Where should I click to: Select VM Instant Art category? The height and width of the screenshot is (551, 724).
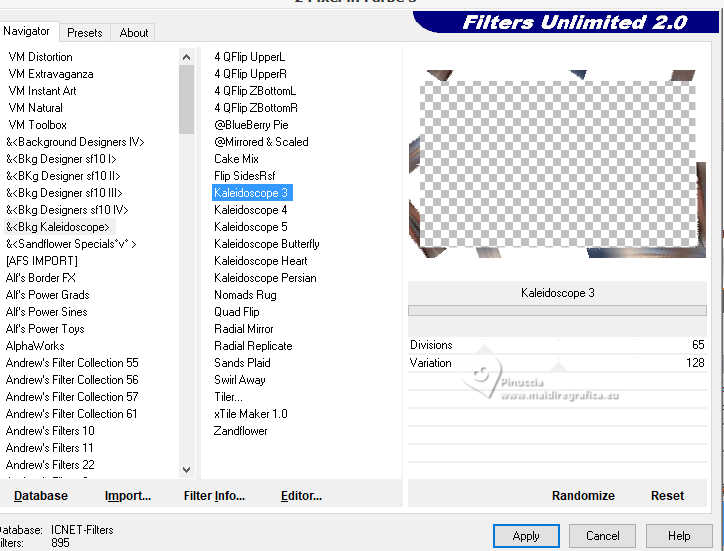point(42,91)
